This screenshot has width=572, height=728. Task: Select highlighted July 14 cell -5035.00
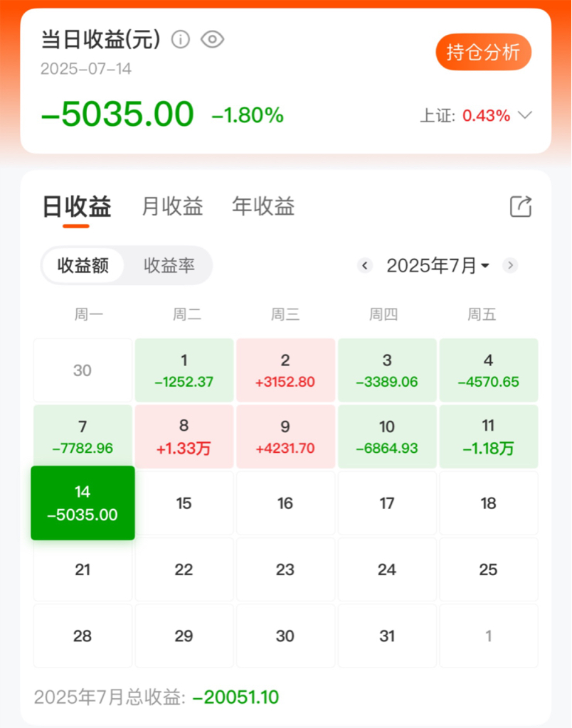pos(83,503)
